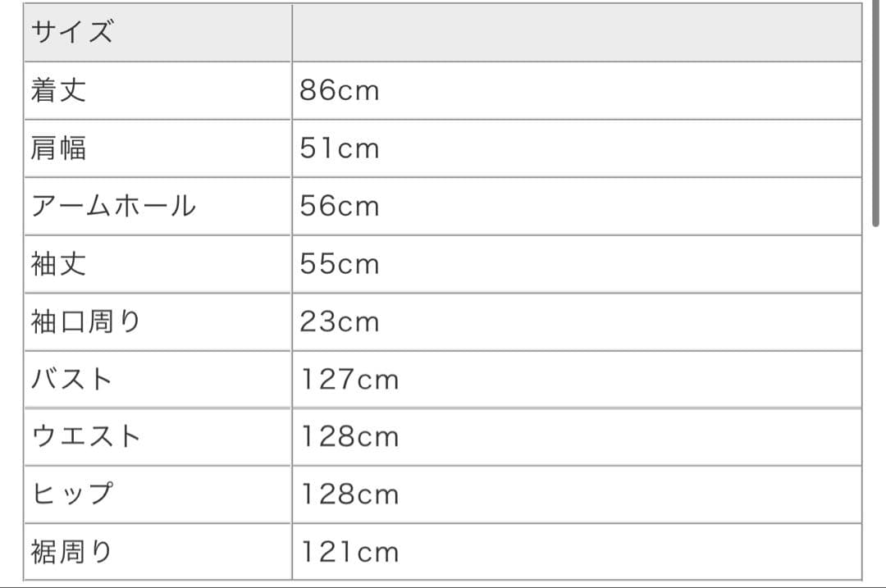Click the 23cm cuff value
886x588 pixels.
click(340, 321)
